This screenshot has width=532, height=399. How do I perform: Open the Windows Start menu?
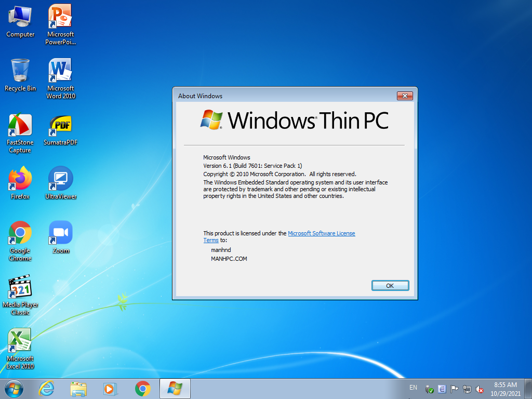[14, 389]
